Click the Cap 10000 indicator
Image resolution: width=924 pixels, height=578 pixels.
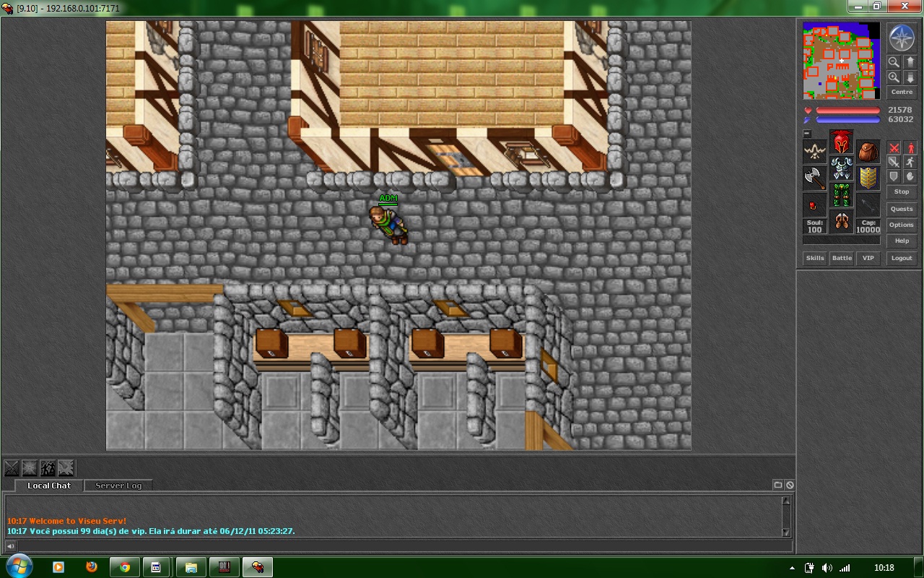pyautogui.click(x=868, y=226)
